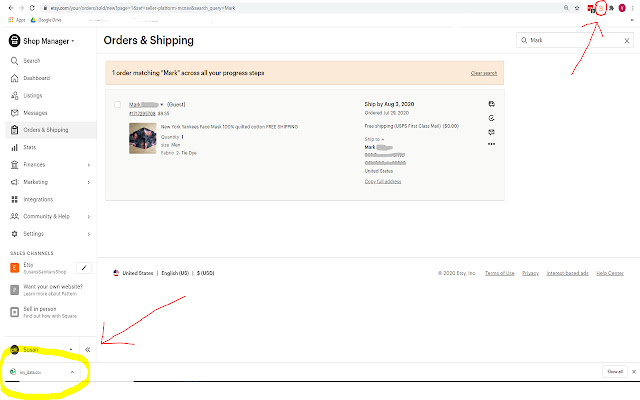Open Messages in the Shop Manager sidebar
The image size is (640, 400).
tap(37, 112)
